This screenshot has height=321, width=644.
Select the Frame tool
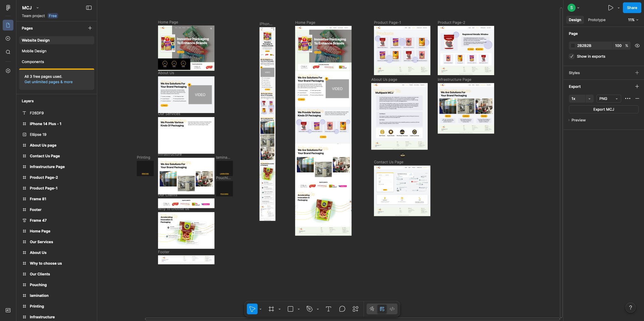pyautogui.click(x=271, y=309)
